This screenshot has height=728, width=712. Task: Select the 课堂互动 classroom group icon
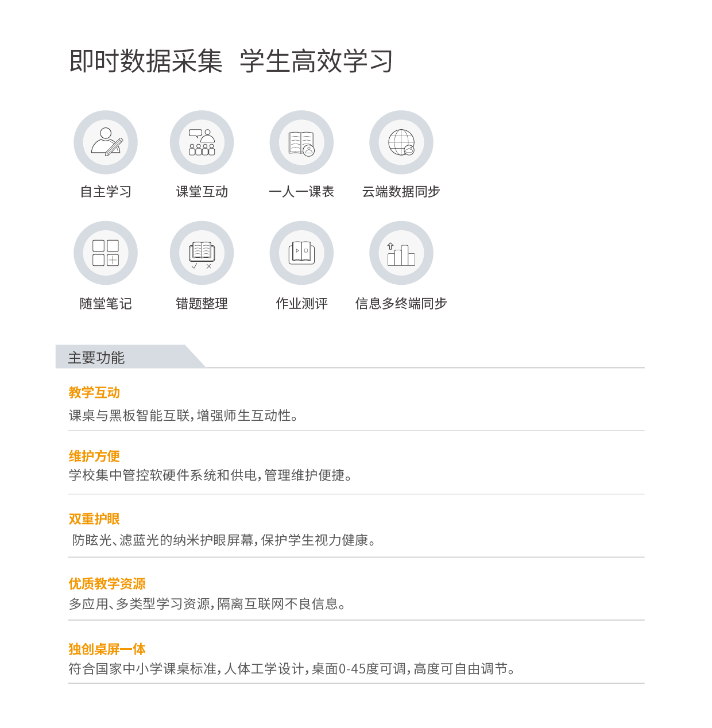(202, 142)
